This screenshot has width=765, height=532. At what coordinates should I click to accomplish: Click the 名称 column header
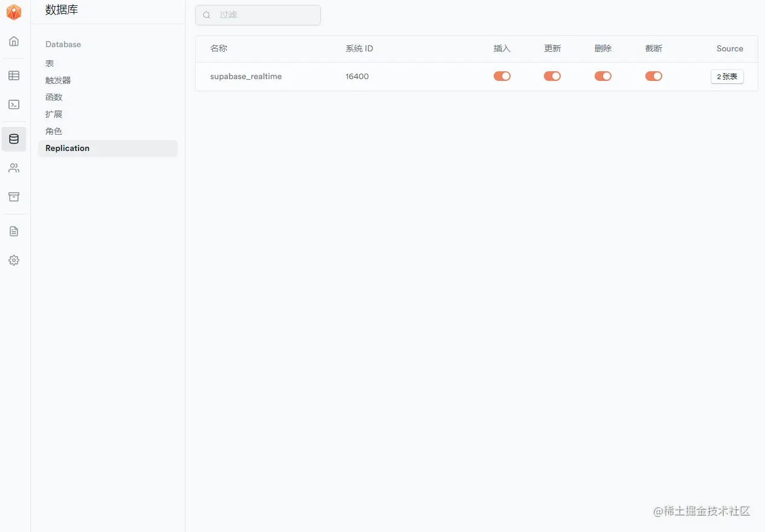pyautogui.click(x=219, y=48)
